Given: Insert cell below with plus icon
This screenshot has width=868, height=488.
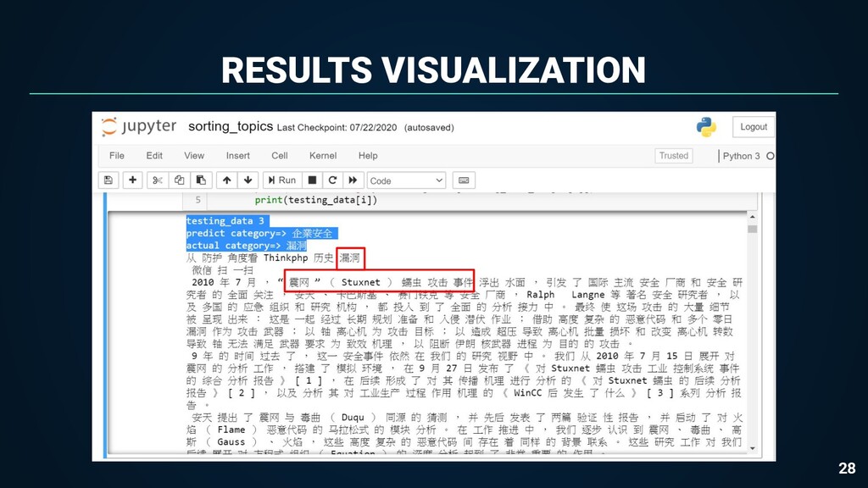Looking at the screenshot, I should pos(132,180).
